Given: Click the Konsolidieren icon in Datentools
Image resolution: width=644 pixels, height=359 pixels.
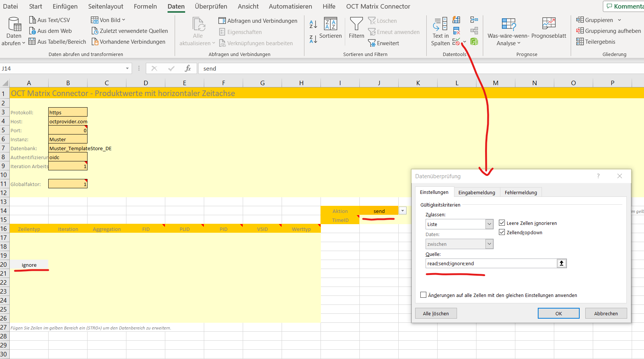Looking at the screenshot, I should [x=474, y=20].
